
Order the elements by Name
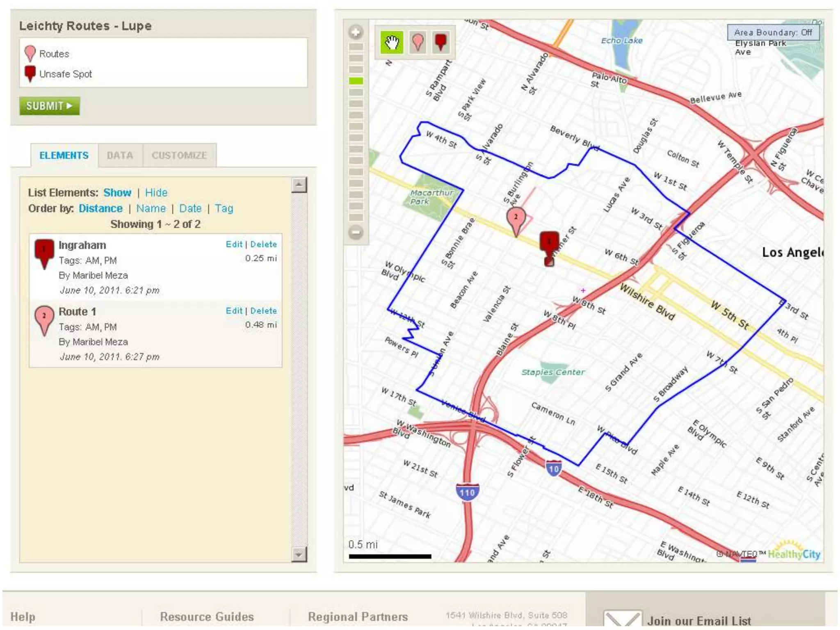pyautogui.click(x=151, y=209)
